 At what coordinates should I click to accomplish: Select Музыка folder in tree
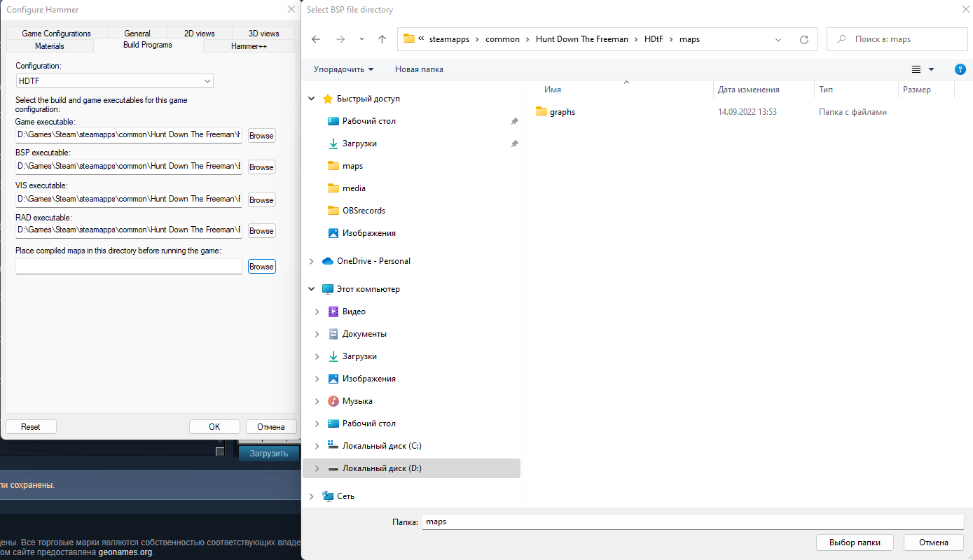coord(357,401)
